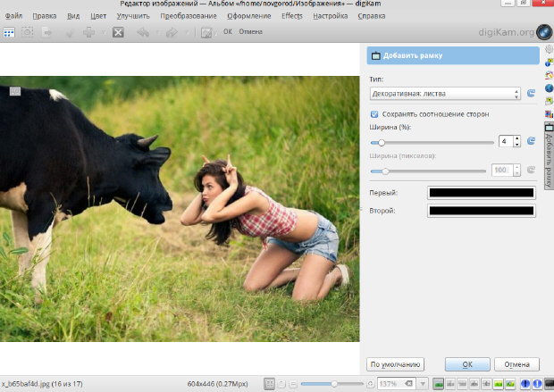Image resolution: width=554 pixels, height=392 pixels.
Task: Click toolbar Отмена text button
Action: tap(250, 32)
